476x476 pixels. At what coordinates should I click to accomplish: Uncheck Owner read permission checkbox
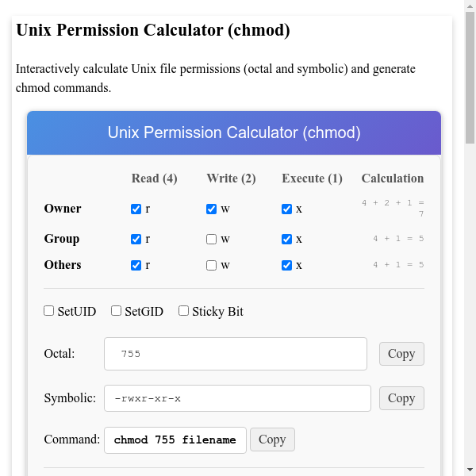coord(136,209)
